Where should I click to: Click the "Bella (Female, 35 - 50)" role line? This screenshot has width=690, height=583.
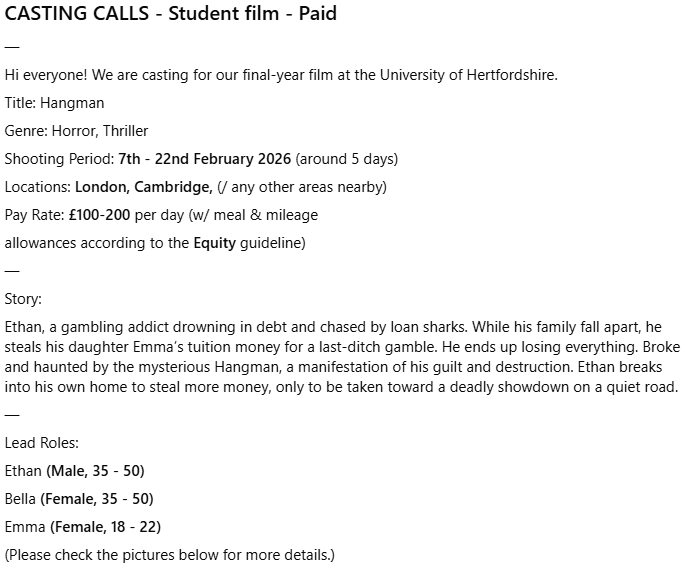coord(79,499)
